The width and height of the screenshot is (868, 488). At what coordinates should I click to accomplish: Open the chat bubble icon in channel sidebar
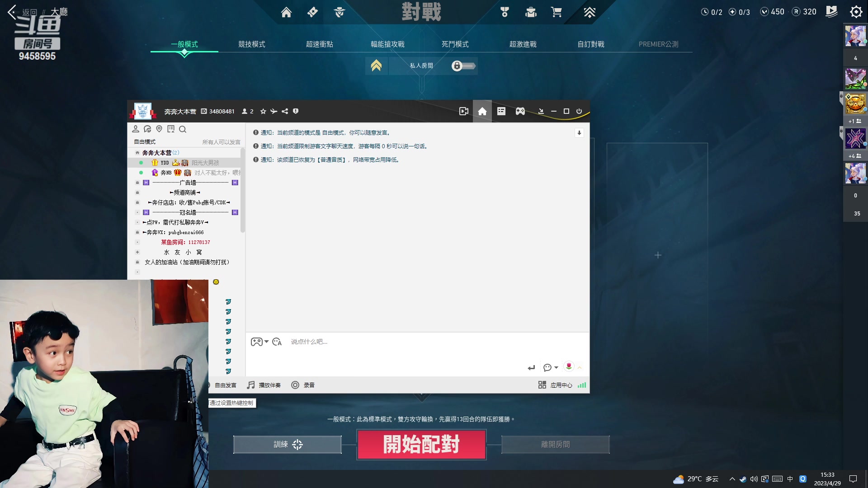click(x=147, y=129)
